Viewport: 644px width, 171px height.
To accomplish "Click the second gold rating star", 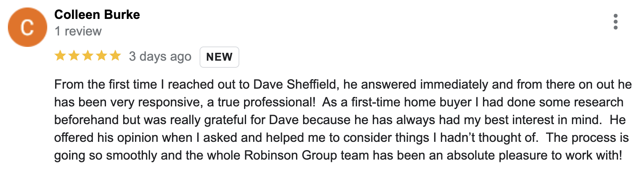I will point(74,56).
